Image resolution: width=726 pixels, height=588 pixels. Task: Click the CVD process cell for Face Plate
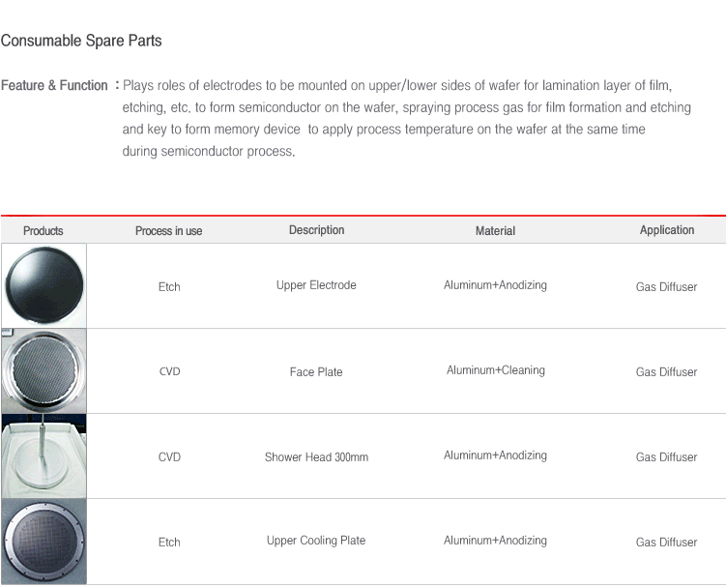pyautogui.click(x=169, y=371)
